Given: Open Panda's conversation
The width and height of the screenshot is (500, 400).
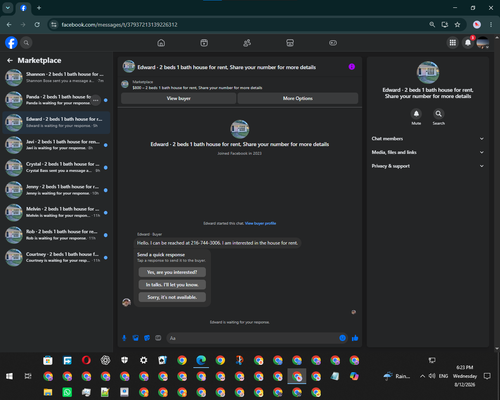Looking at the screenshot, I should point(56,100).
